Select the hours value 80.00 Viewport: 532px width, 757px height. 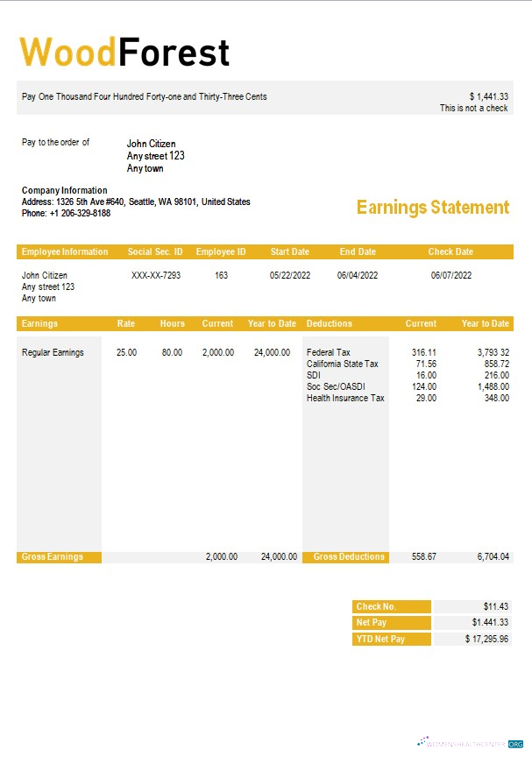coord(172,352)
